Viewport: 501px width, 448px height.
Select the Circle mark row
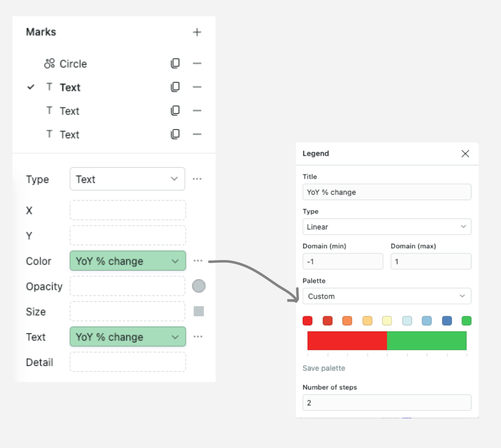pyautogui.click(x=74, y=64)
